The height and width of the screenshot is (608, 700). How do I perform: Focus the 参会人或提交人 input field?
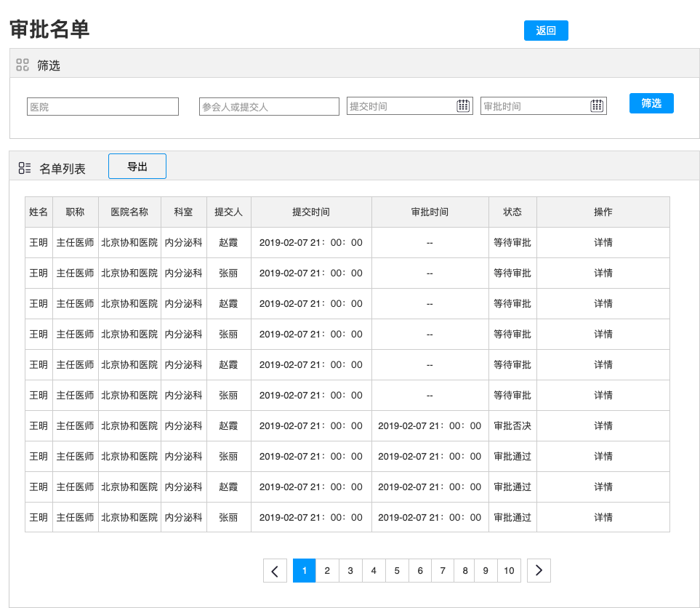click(x=269, y=107)
